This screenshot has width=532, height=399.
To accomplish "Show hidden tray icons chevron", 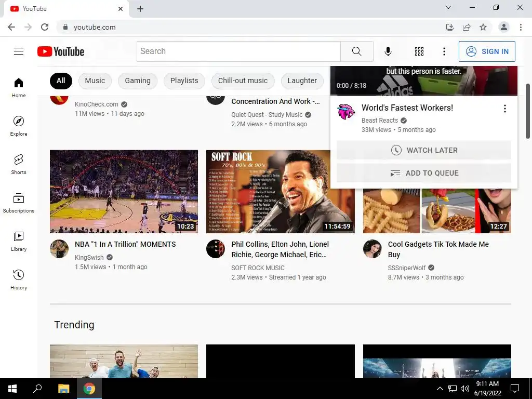I will 440,389.
